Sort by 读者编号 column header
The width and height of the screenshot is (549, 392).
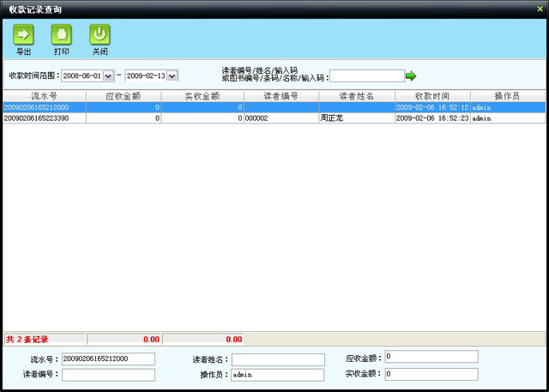point(281,96)
